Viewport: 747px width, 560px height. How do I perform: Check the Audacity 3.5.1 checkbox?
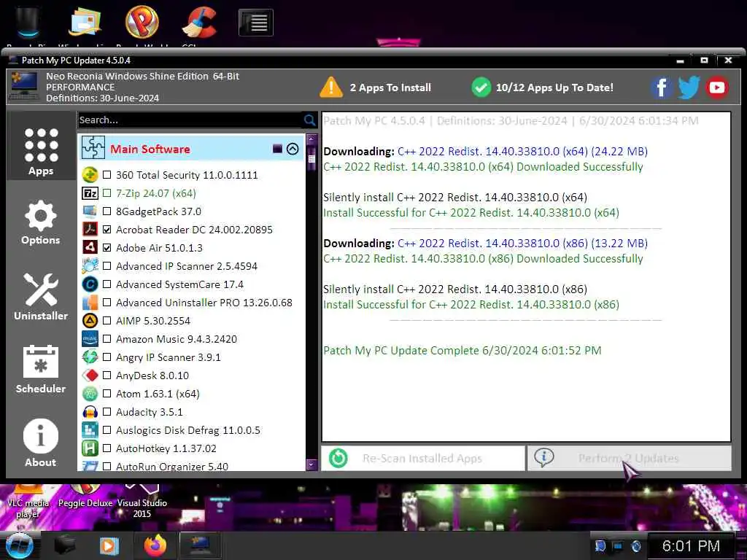pos(107,412)
